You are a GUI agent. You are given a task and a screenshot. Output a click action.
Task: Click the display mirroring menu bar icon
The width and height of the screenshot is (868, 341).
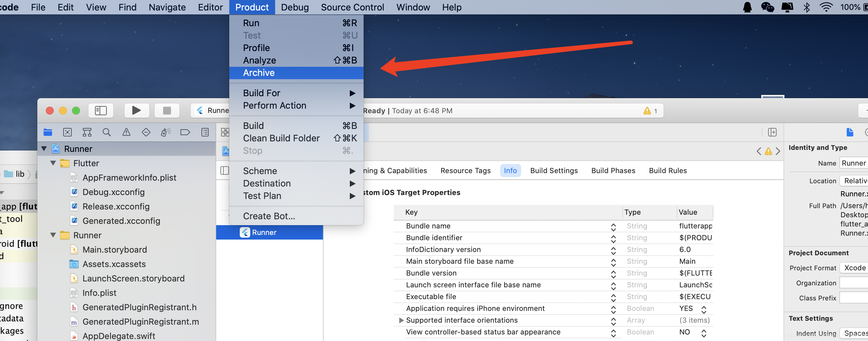[x=787, y=7]
